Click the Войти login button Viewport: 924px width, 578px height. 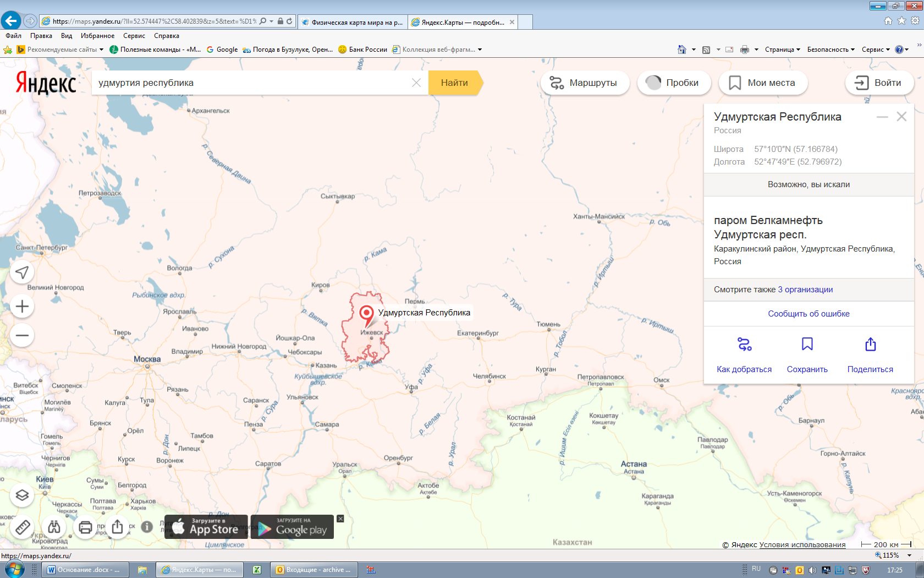(x=879, y=83)
